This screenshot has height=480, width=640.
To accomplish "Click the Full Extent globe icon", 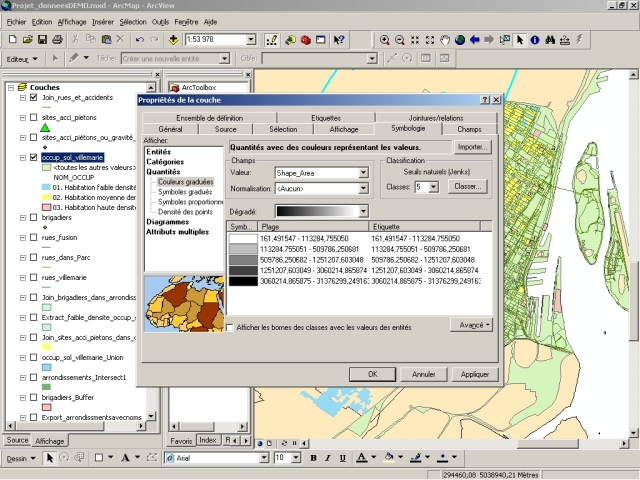I will [x=459, y=39].
